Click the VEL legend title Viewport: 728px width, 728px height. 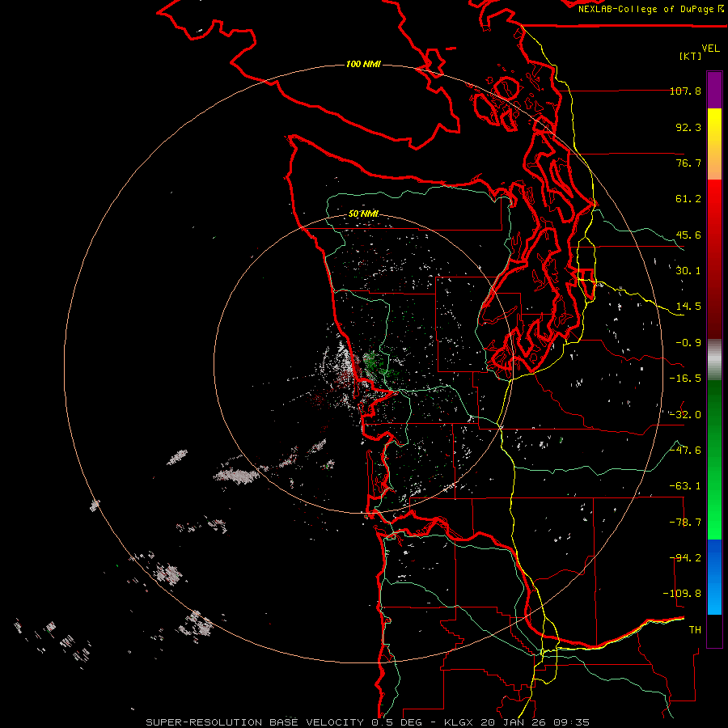710,49
